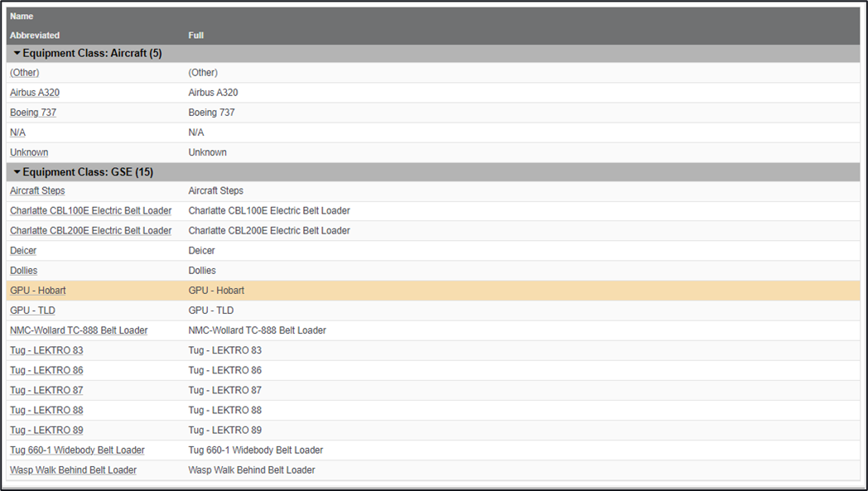The height and width of the screenshot is (491, 868).
Task: Open NMC-Wollard TC-888 Belt Loader link
Action: (x=79, y=330)
